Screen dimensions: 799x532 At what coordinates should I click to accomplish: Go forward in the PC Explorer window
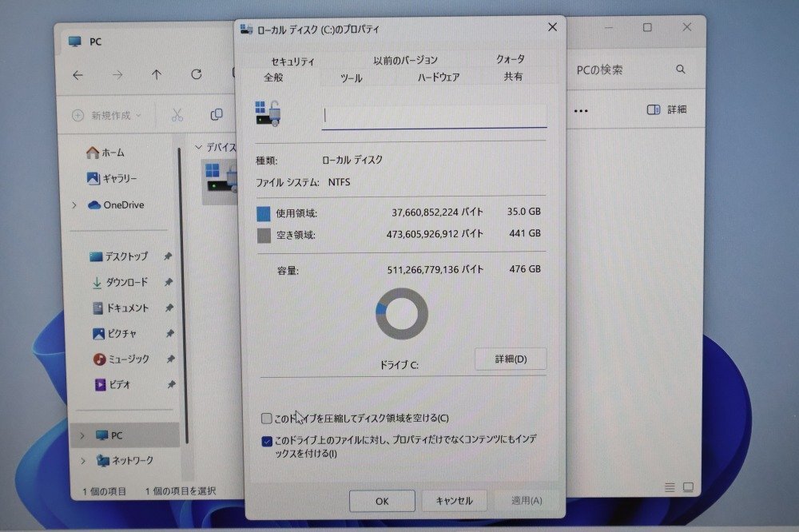tap(117, 75)
